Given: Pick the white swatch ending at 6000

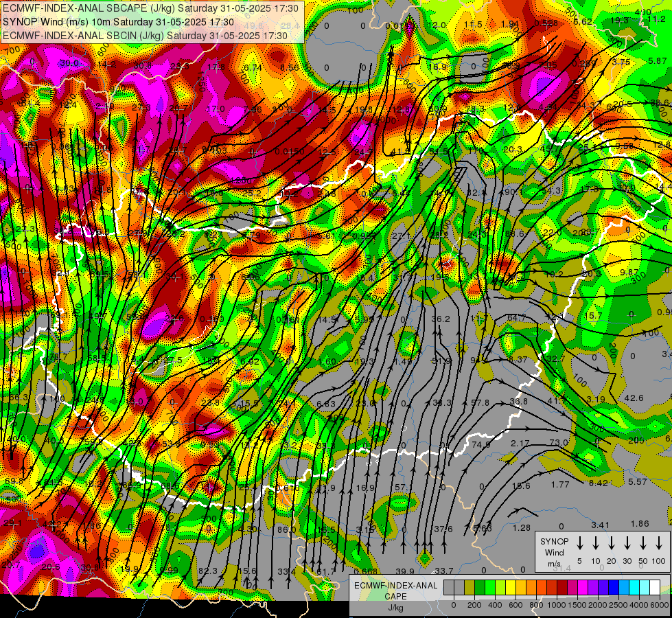Looking at the screenshot, I should click(x=654, y=587).
